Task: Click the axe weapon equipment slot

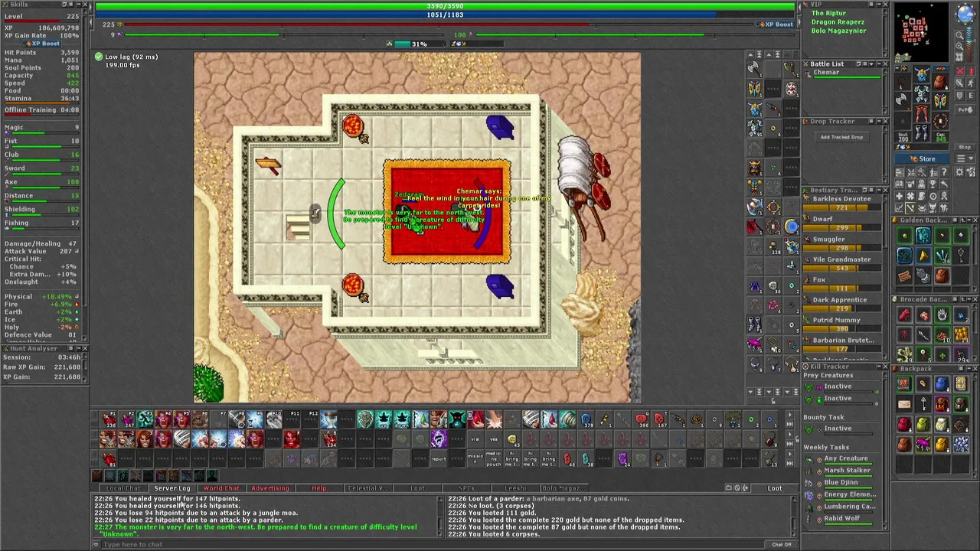Action: pyautogui.click(x=903, y=101)
